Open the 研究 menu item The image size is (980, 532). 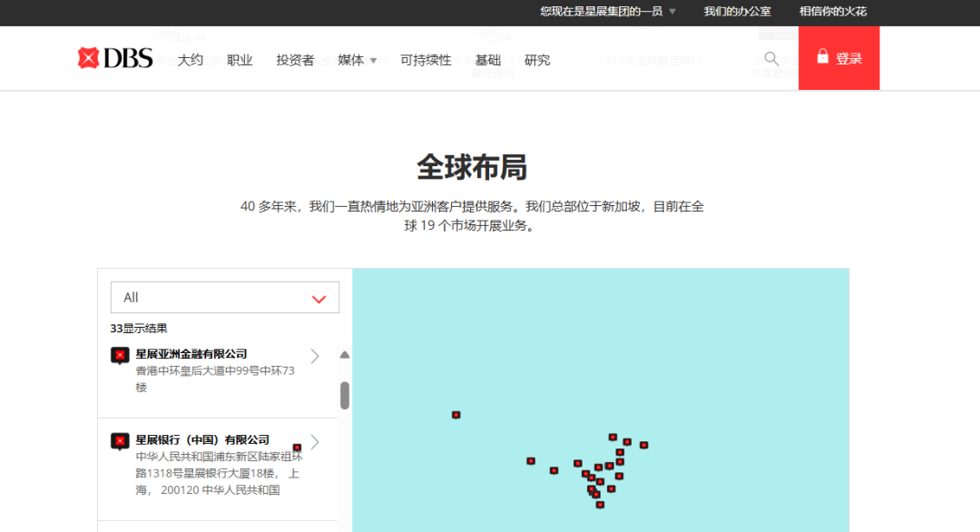coord(537,60)
